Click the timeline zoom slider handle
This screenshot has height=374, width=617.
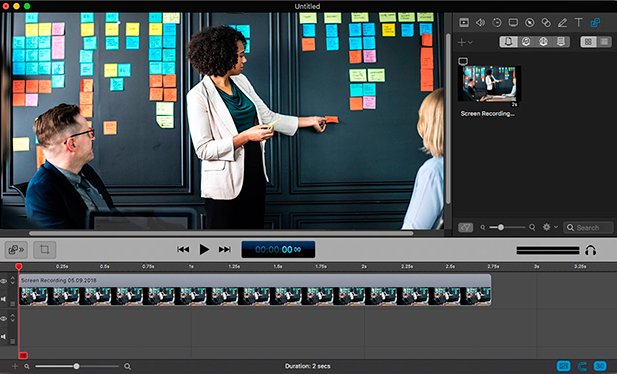pyautogui.click(x=76, y=366)
